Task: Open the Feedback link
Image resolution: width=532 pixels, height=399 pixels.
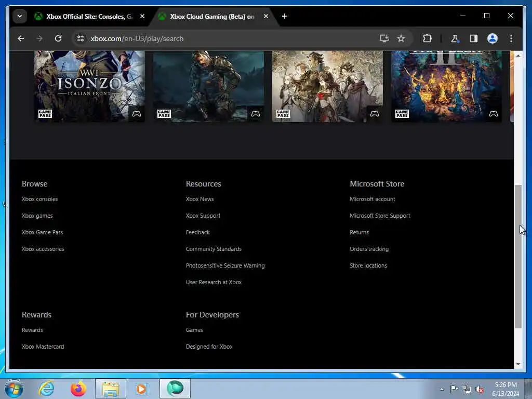Action: coord(198,232)
